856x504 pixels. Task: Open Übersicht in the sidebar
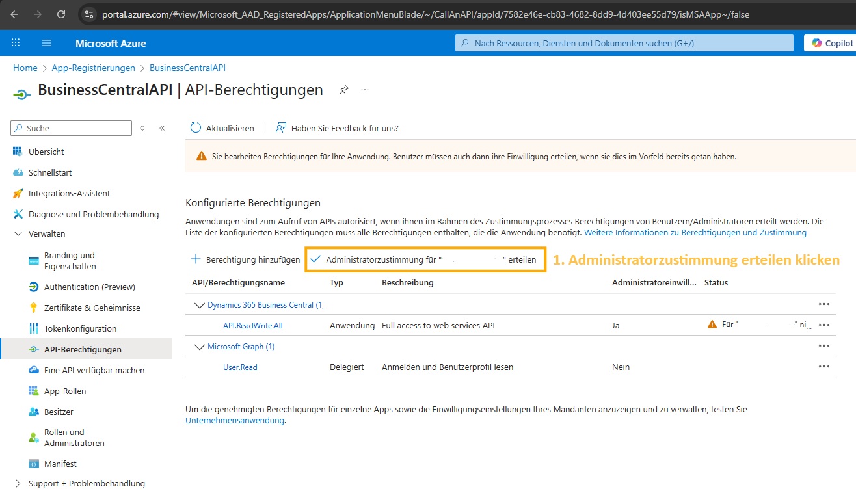coord(46,152)
